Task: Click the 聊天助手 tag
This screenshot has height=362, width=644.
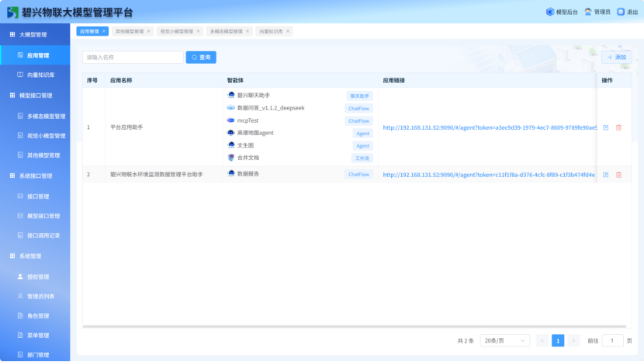Action: pos(359,96)
